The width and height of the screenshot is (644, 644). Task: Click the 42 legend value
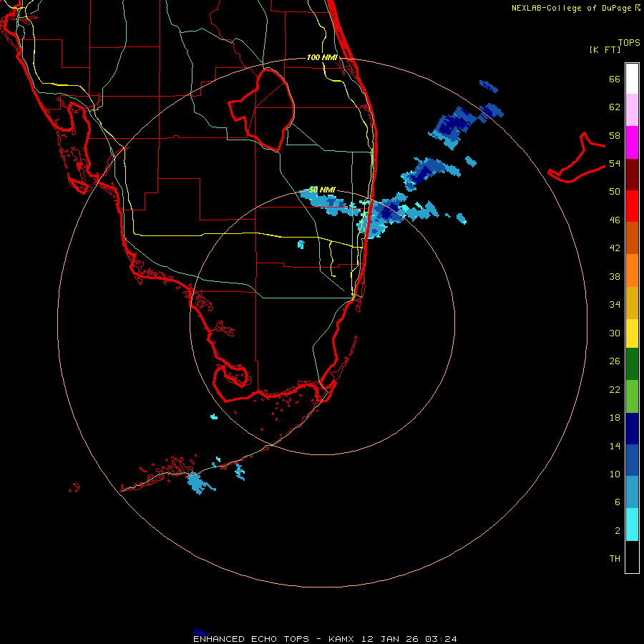[615, 248]
